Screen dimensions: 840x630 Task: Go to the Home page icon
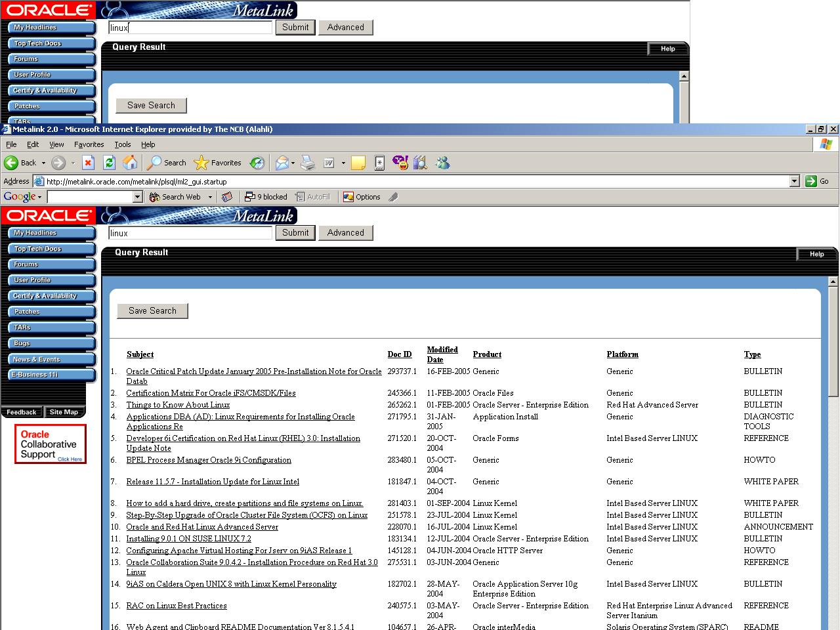tap(131, 163)
